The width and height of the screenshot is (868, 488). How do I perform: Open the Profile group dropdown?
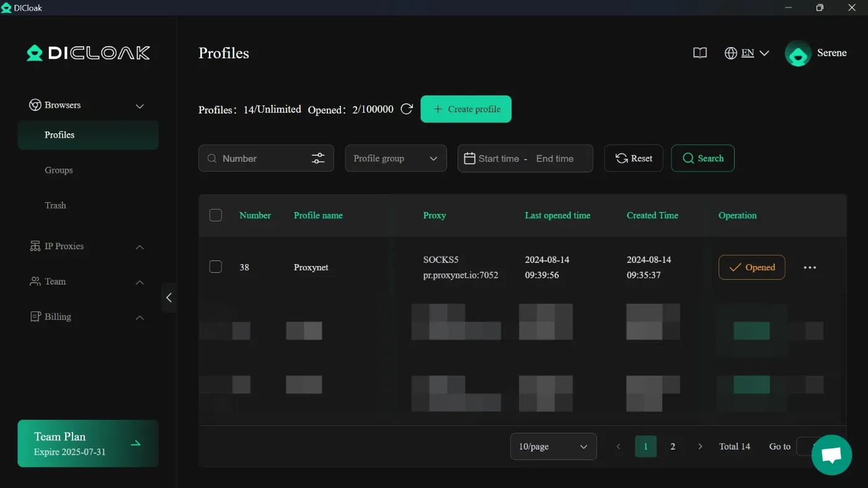tap(396, 158)
